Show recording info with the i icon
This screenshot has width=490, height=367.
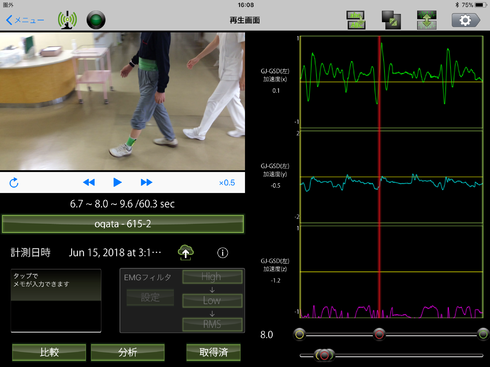point(223,253)
